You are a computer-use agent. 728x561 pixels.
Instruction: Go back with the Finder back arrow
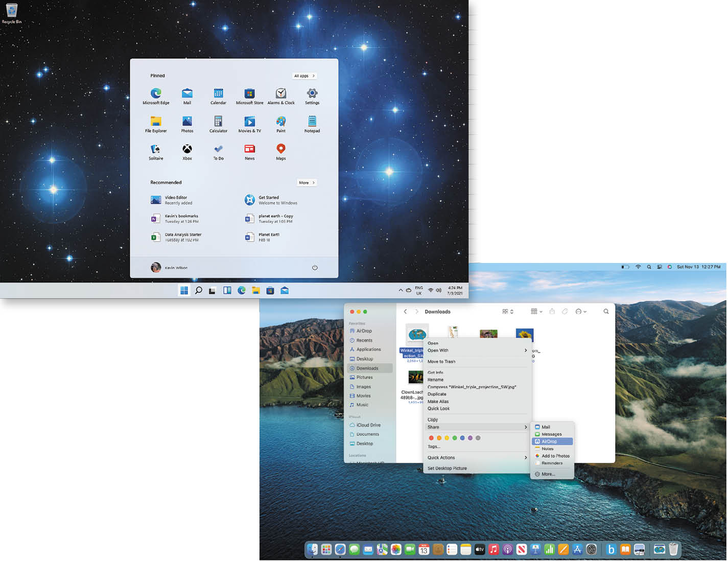(405, 311)
